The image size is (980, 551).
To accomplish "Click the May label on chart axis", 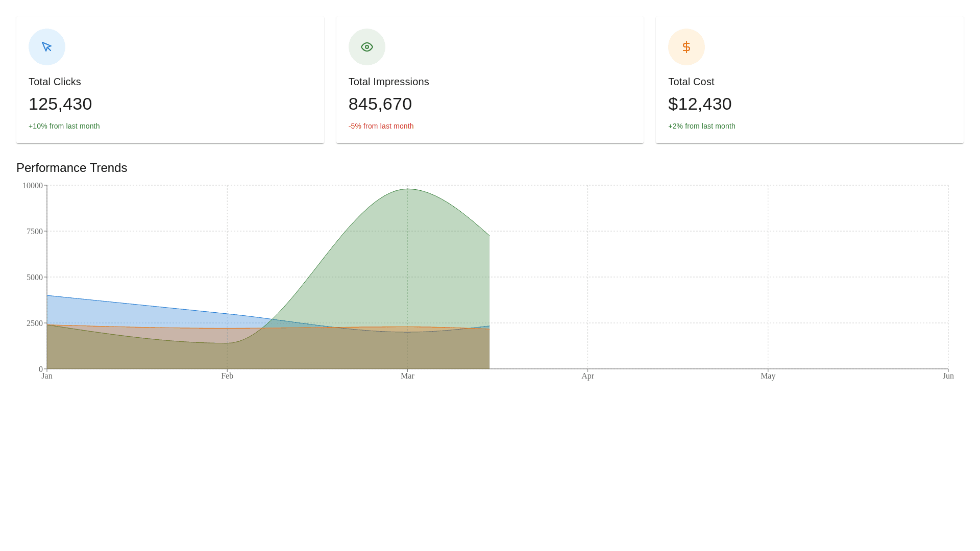I will point(768,376).
